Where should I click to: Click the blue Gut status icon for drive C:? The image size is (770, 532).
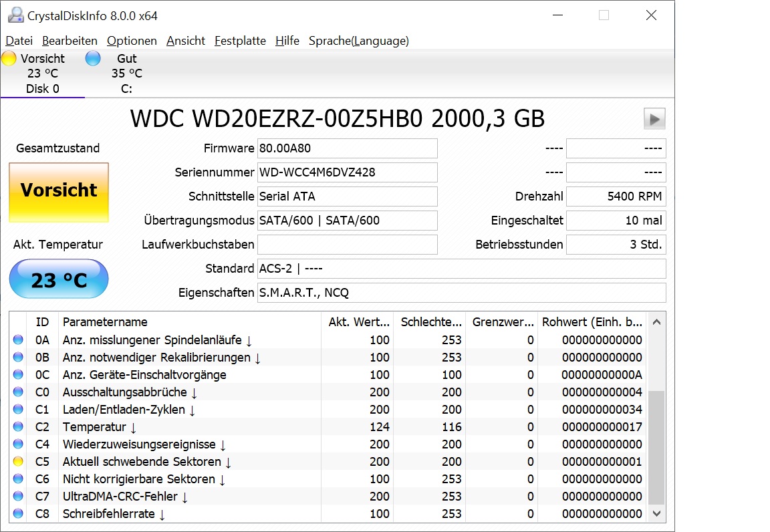tap(93, 58)
